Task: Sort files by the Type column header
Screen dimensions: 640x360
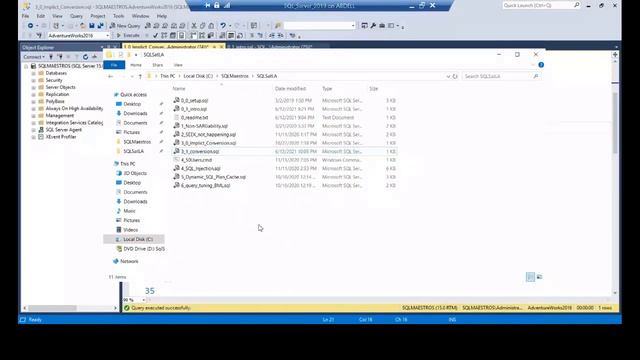Action: [327, 89]
